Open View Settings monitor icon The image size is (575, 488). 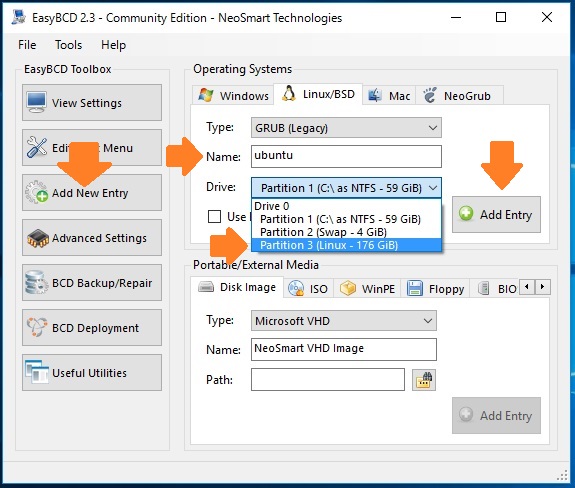tap(36, 103)
